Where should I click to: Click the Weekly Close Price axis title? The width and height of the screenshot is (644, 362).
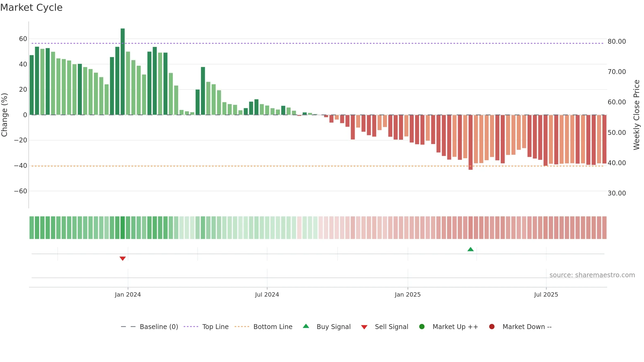(636, 115)
